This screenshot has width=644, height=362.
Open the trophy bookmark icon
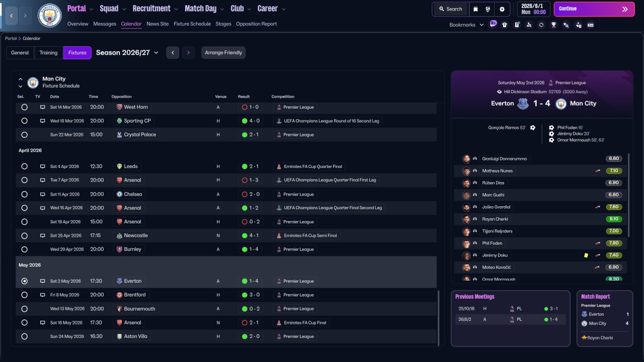[554, 25]
